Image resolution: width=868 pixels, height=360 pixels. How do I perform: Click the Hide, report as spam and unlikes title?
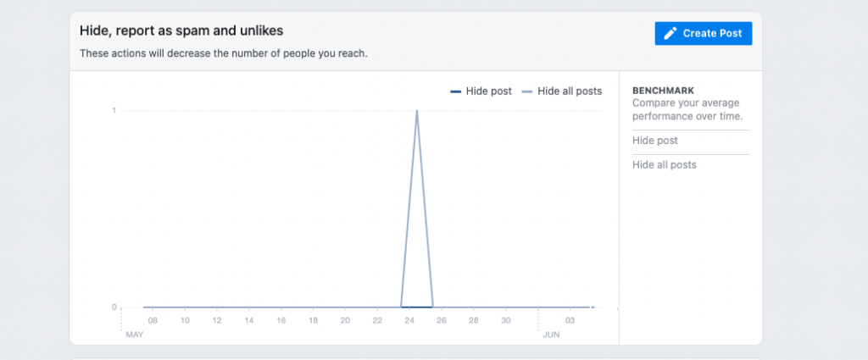pyautogui.click(x=181, y=31)
